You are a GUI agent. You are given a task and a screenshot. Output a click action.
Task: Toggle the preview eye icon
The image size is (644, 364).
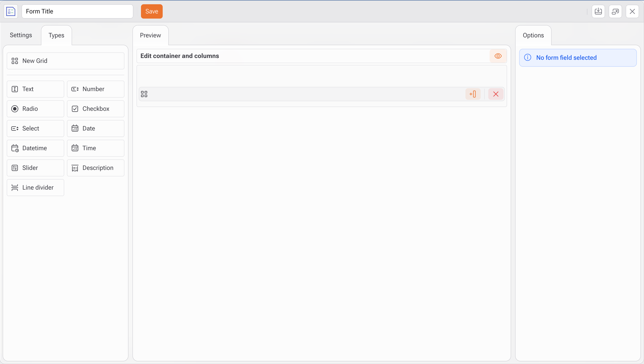pyautogui.click(x=498, y=56)
